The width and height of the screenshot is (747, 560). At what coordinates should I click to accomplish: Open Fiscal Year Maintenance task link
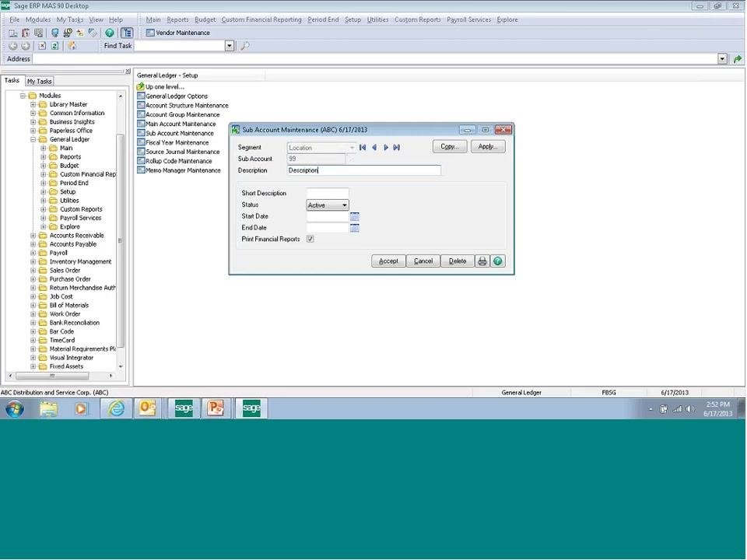(173, 142)
